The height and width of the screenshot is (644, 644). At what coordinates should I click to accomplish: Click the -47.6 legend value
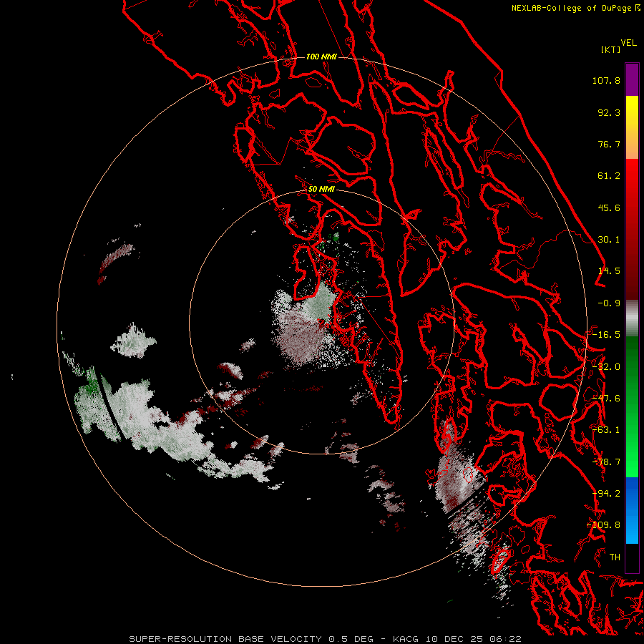coord(606,399)
